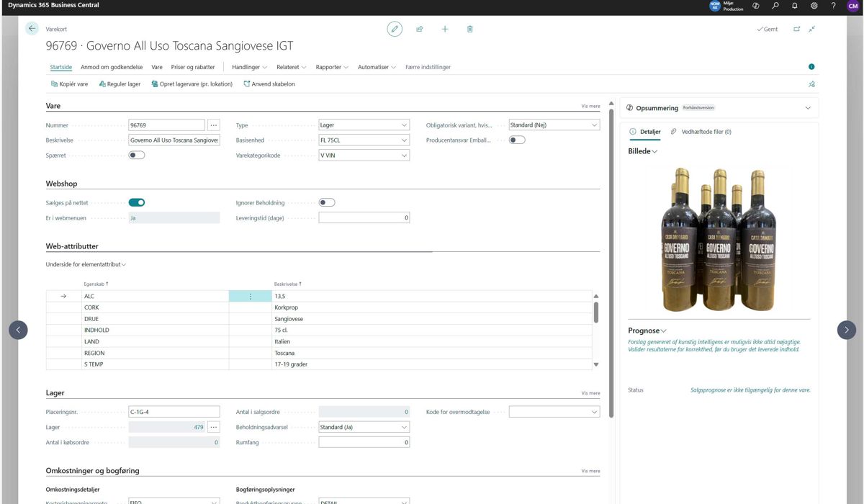This screenshot has height=504, width=864.
Task: Open the Relateret menu
Action: [292, 67]
